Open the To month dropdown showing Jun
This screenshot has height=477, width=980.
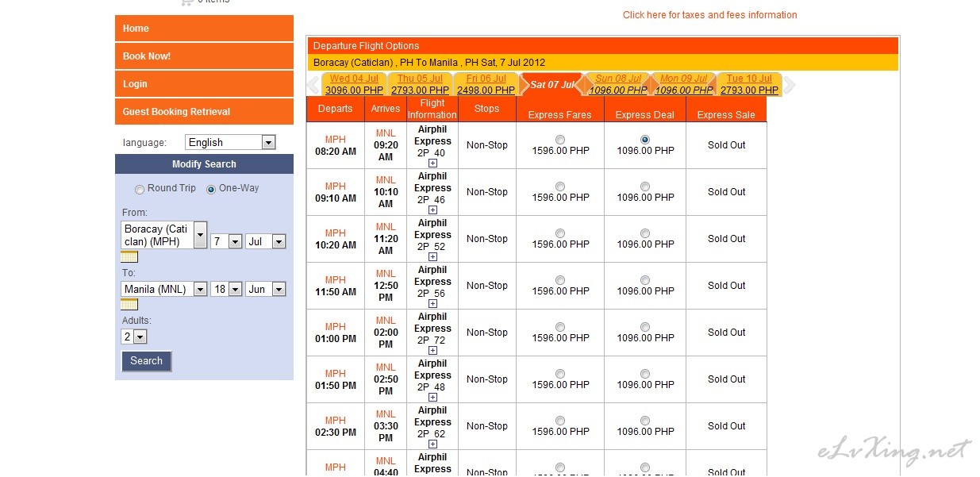(265, 290)
